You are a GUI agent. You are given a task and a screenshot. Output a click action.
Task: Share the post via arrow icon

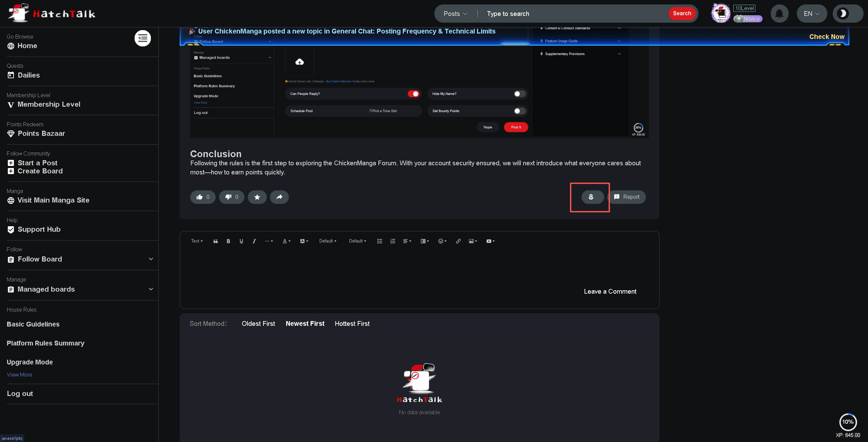(279, 197)
